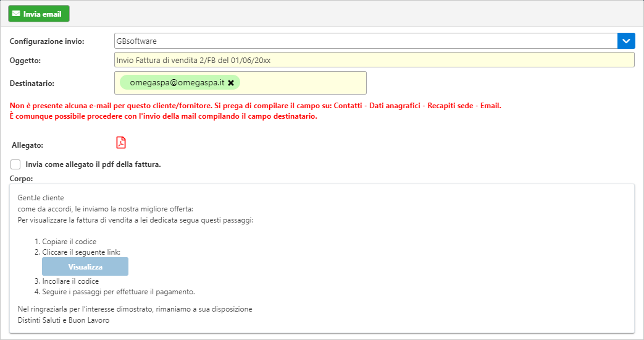Viewport: 644px width, 340px height.
Task: Click the Corpo label above the body
Action: (x=21, y=179)
